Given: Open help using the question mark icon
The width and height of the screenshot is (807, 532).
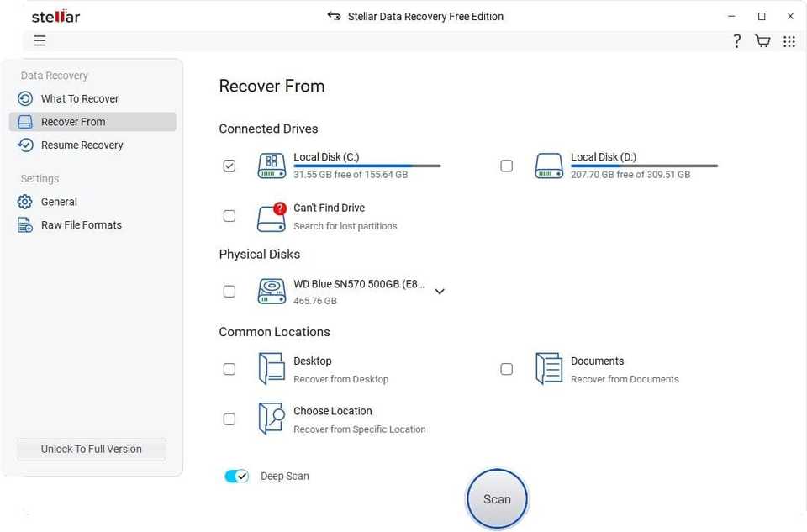Looking at the screenshot, I should click(736, 40).
